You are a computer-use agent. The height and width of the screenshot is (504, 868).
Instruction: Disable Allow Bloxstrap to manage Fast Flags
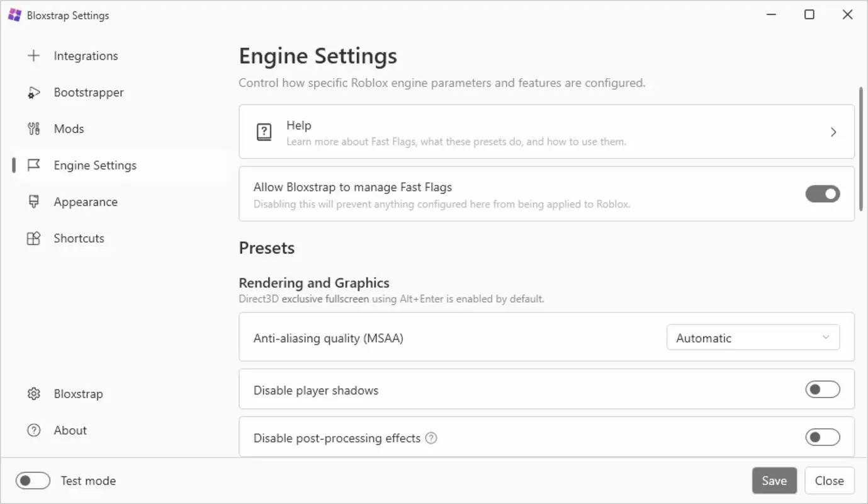coord(822,193)
